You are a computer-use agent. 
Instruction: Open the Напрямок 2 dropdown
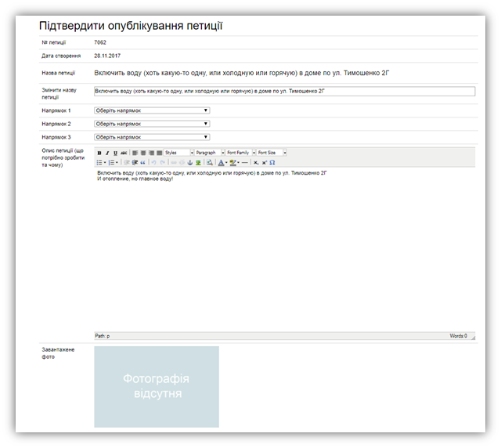(152, 124)
